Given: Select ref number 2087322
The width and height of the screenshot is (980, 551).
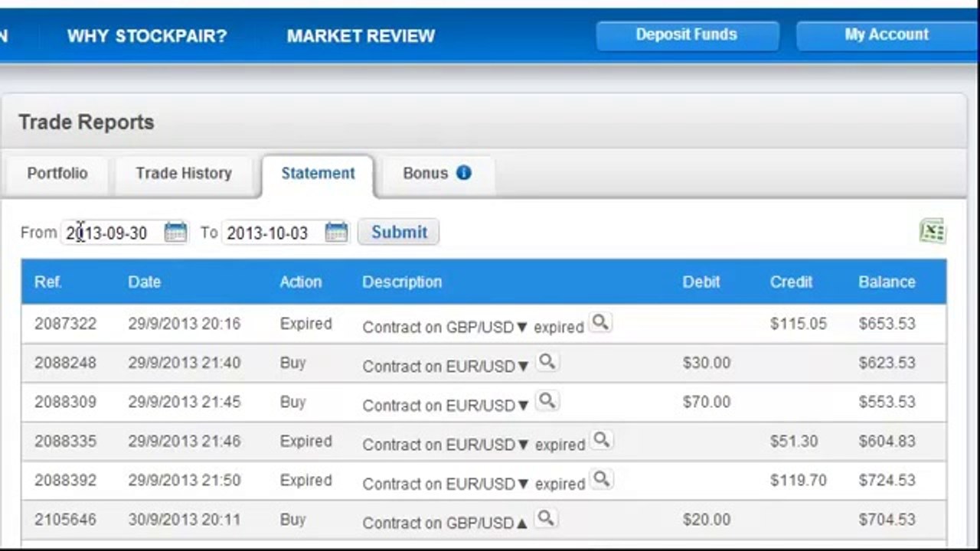Looking at the screenshot, I should point(65,324).
